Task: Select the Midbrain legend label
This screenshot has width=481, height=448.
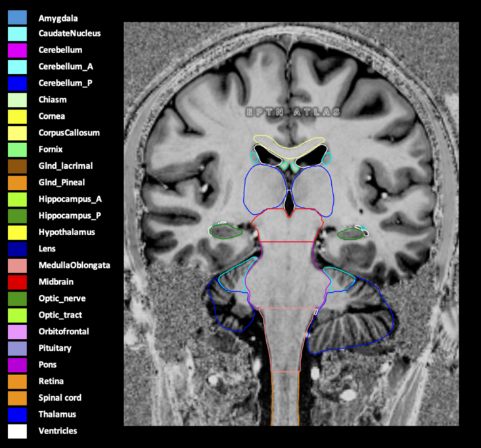Action: [x=55, y=282]
